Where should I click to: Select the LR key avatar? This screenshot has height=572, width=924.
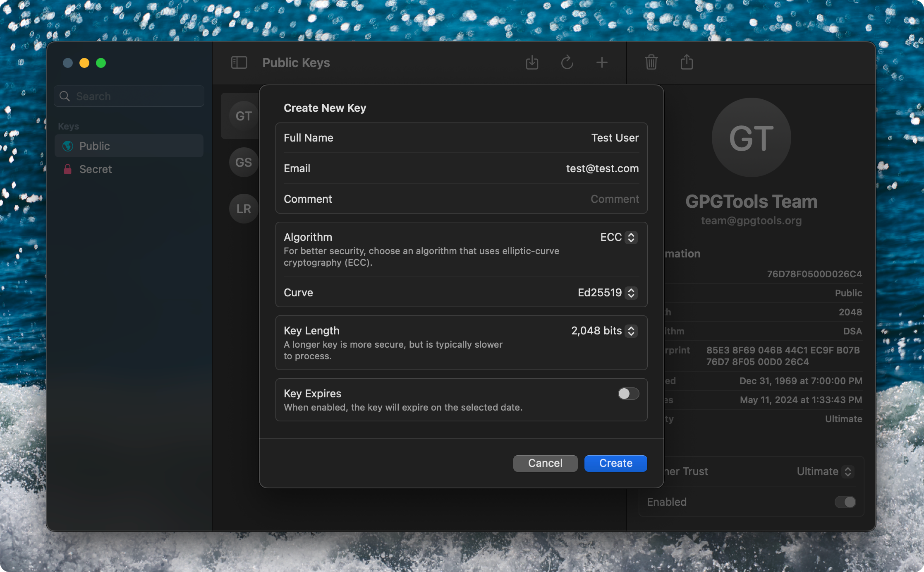243,209
